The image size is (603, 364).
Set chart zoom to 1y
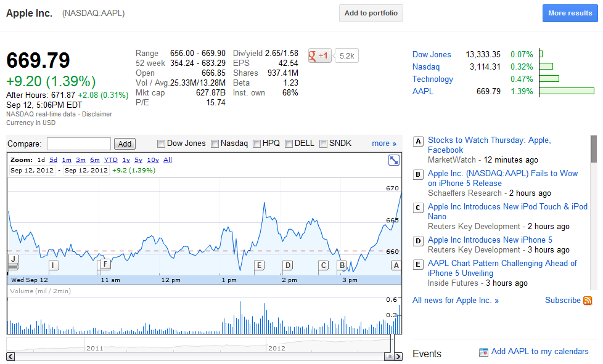click(x=126, y=160)
